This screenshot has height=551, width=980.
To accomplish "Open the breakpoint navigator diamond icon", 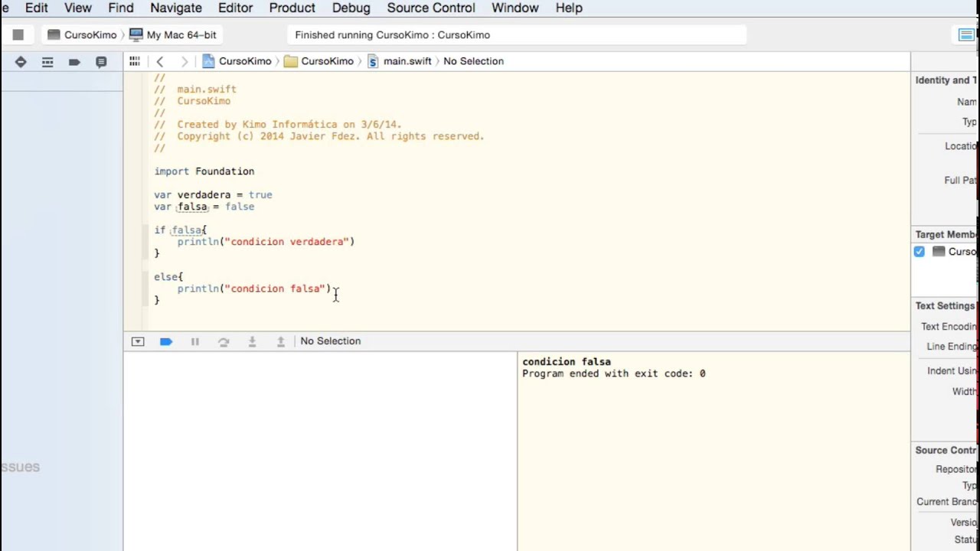I will [21, 62].
